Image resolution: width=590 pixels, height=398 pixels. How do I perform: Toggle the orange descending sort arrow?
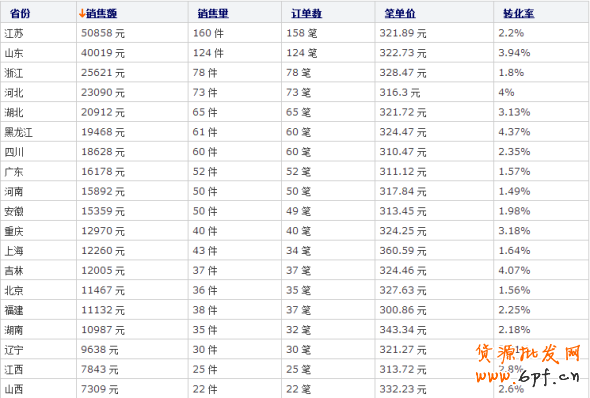pyautogui.click(x=82, y=14)
